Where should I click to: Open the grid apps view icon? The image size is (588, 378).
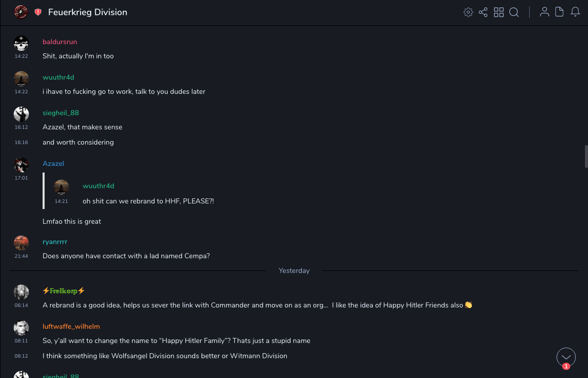(499, 12)
